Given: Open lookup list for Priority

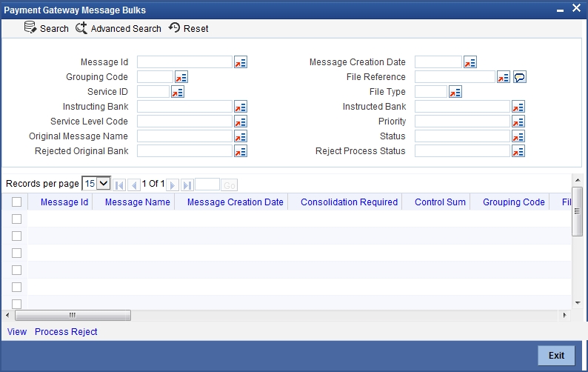Looking at the screenshot, I should pos(518,122).
